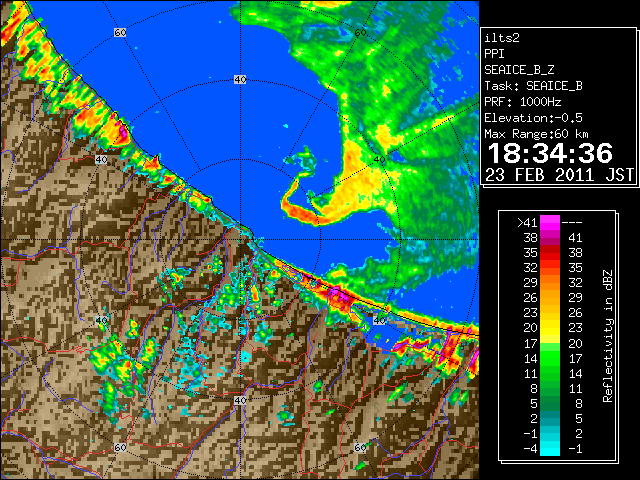This screenshot has width=640, height=480.
Task: Click the "Max Range:60 km" line
Action: (537, 134)
